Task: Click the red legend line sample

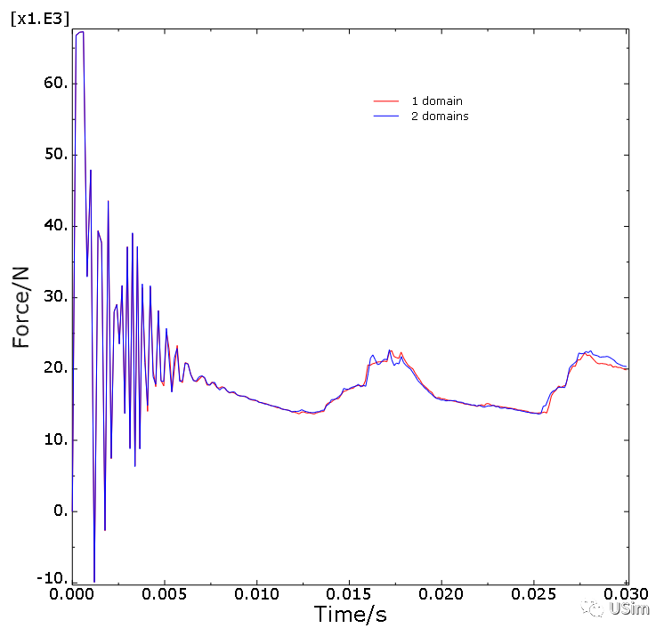Action: 385,101
